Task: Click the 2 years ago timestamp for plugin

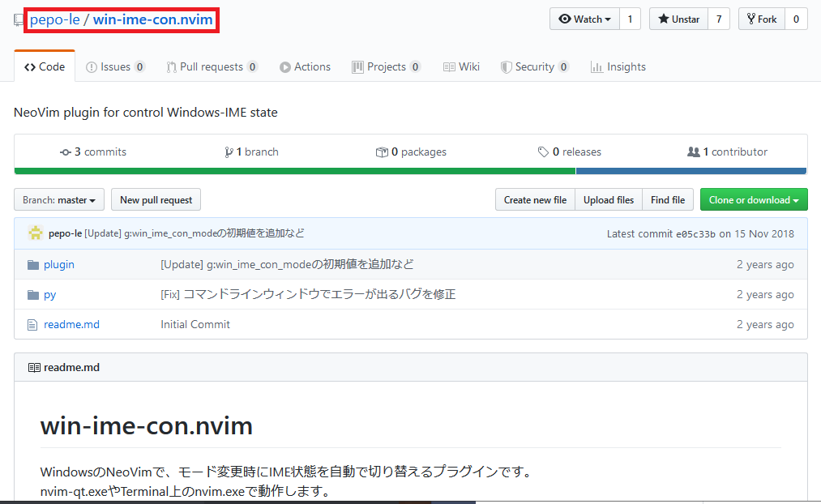Action: 765,265
